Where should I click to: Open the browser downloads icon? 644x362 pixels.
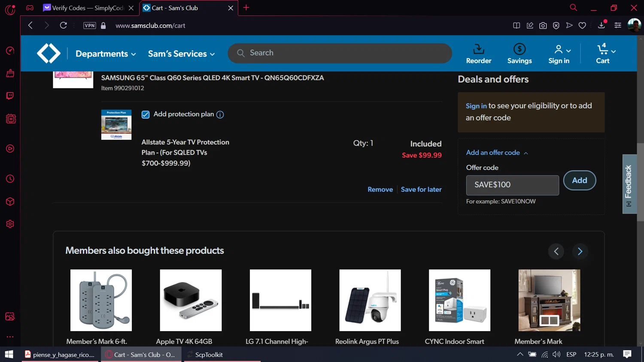pos(601,25)
